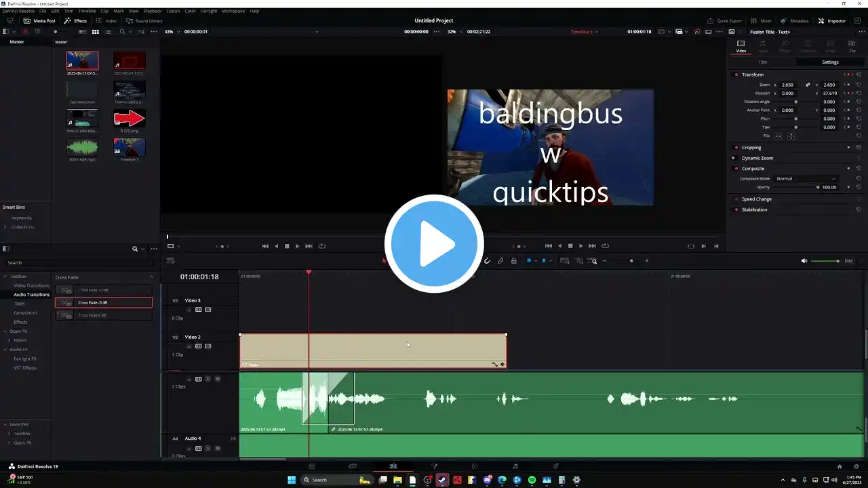Toggle the Speed Change enable dot
This screenshot has width=868, height=488.
[x=736, y=199]
